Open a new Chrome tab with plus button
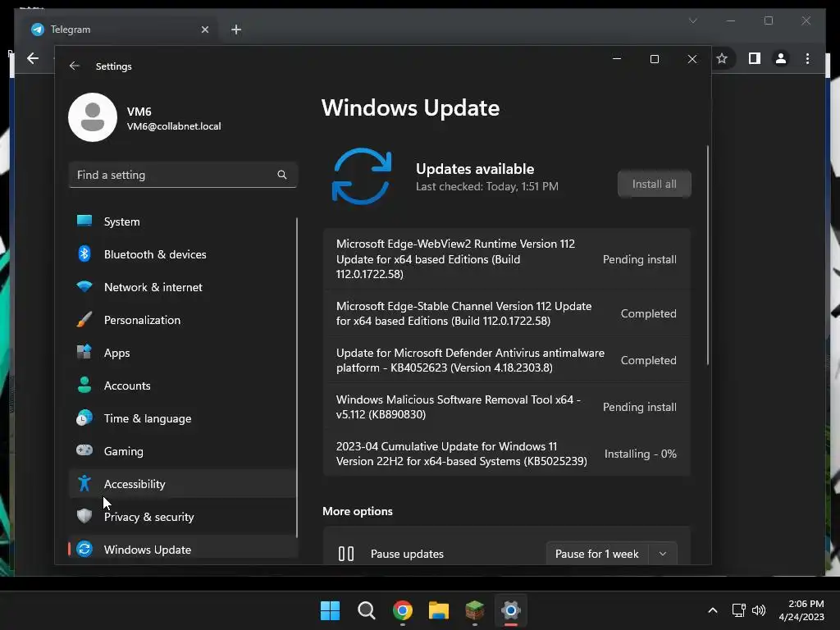 pos(236,30)
